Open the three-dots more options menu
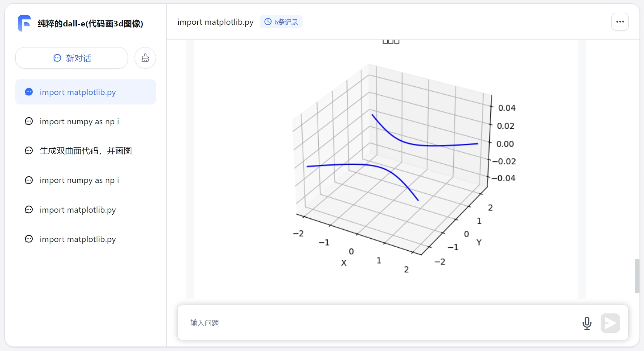644x351 pixels. coord(620,22)
